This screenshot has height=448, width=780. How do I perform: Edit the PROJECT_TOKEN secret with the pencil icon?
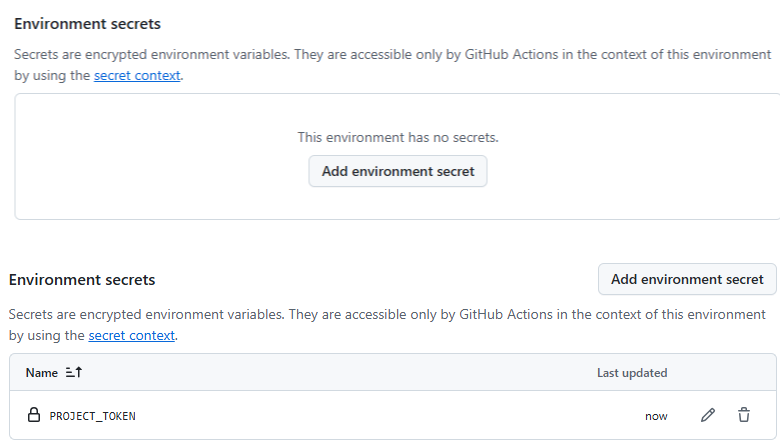(x=708, y=415)
